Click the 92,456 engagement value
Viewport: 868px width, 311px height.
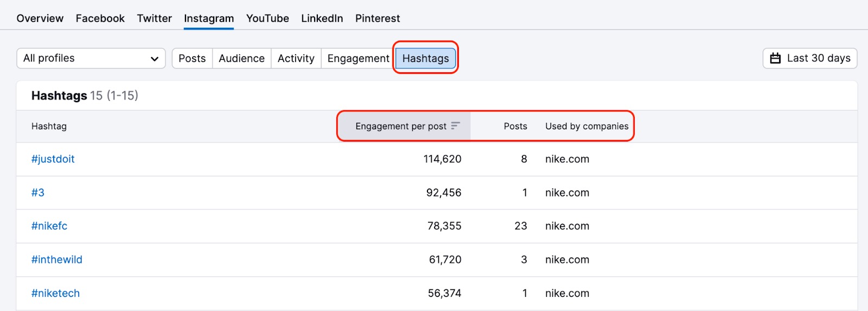click(x=444, y=193)
